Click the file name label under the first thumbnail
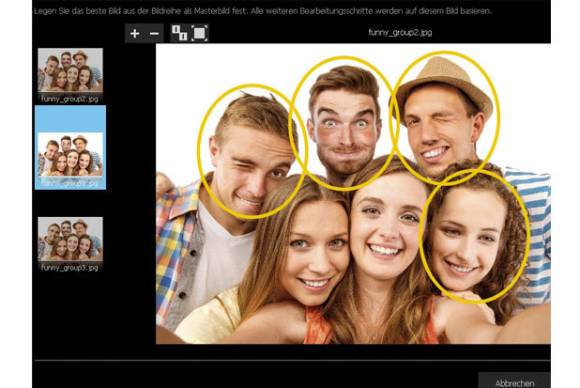Image resolution: width=580 pixels, height=388 pixels. (70, 99)
